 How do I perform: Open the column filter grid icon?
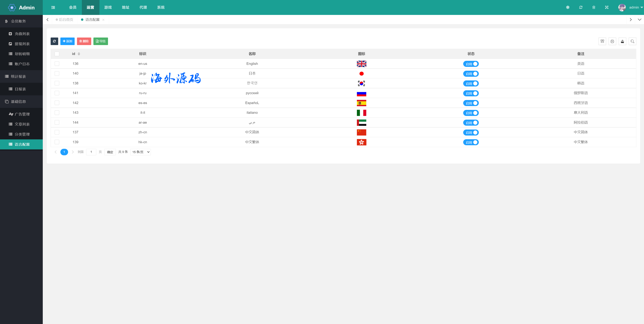click(602, 42)
